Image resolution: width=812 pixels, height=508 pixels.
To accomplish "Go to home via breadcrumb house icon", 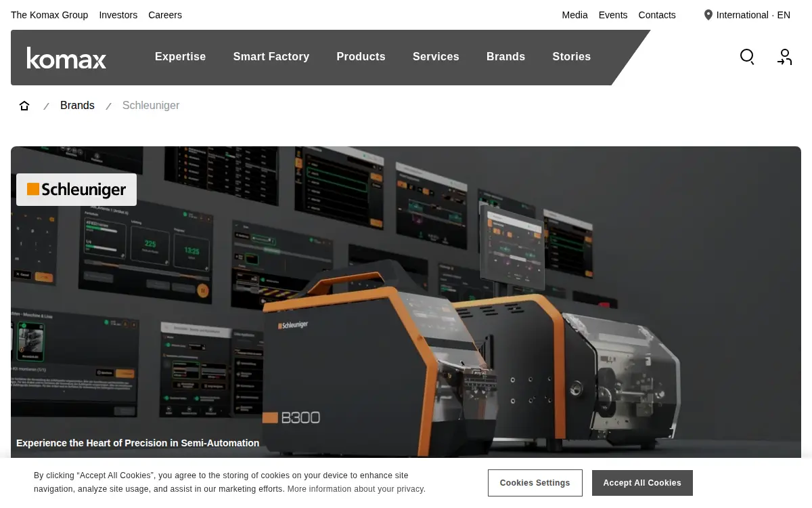I will coord(24,106).
